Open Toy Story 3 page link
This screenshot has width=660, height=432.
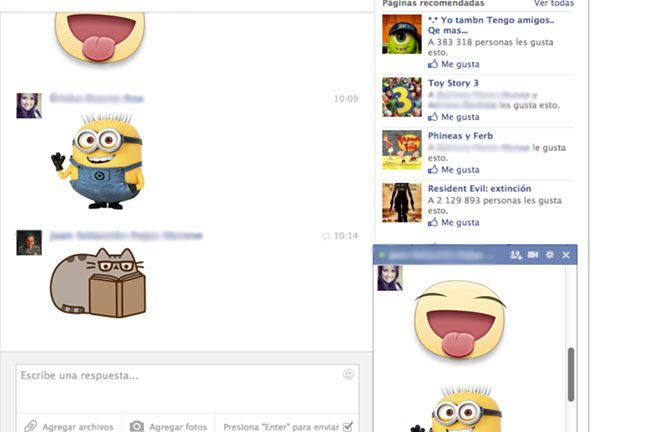(453, 83)
